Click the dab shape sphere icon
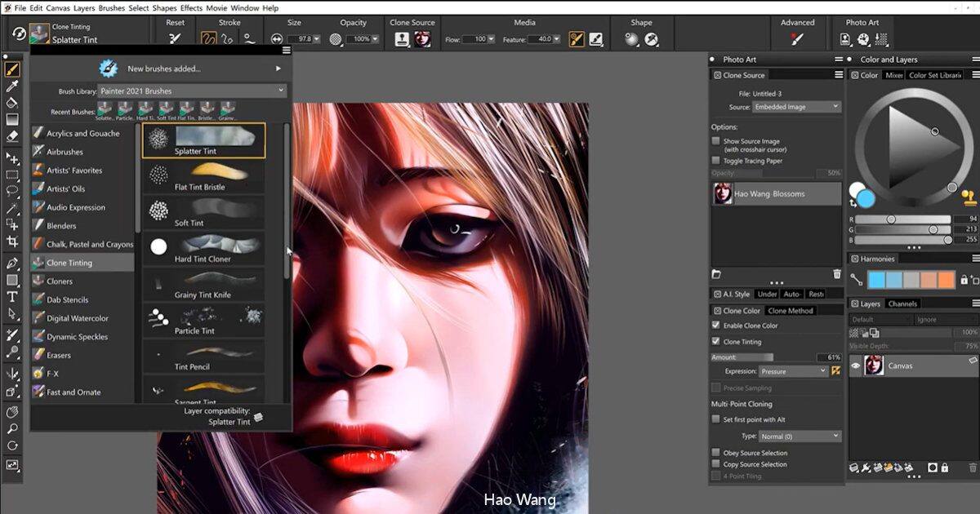 tap(631, 38)
